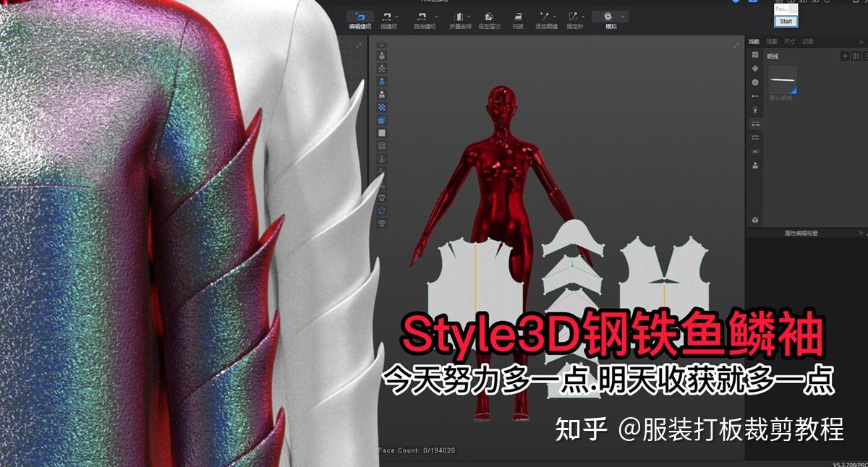The height and width of the screenshot is (467, 868).
Task: Click the 设定层次 set layer tool
Action: tap(490, 16)
